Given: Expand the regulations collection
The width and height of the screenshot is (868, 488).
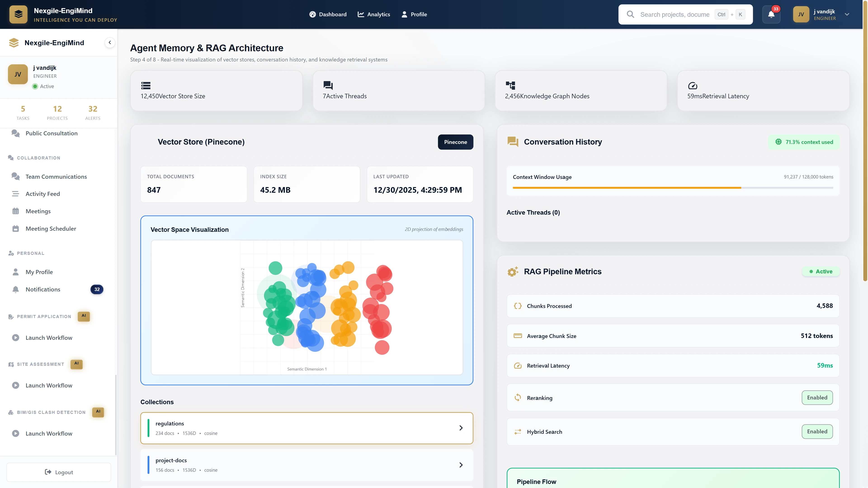Looking at the screenshot, I should click(461, 428).
